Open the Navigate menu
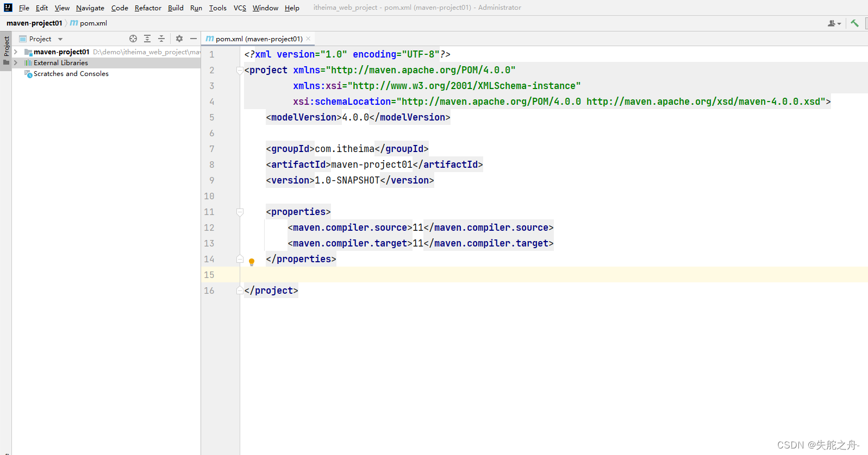The height and width of the screenshot is (455, 868). 90,8
